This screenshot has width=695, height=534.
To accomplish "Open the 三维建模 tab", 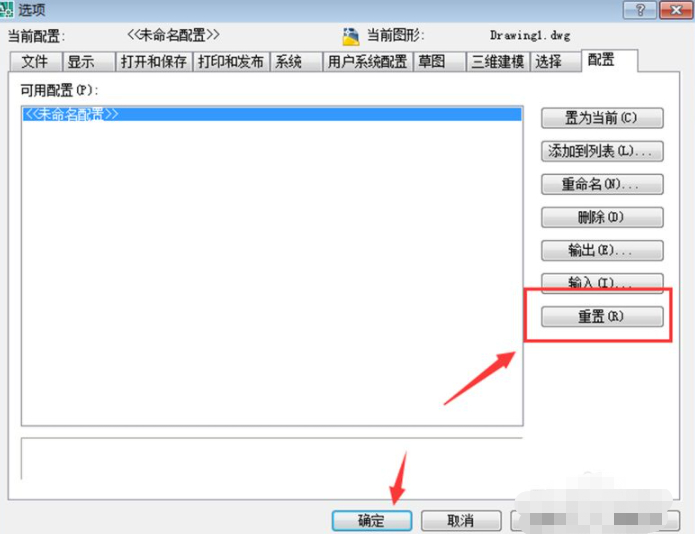I will [x=497, y=61].
